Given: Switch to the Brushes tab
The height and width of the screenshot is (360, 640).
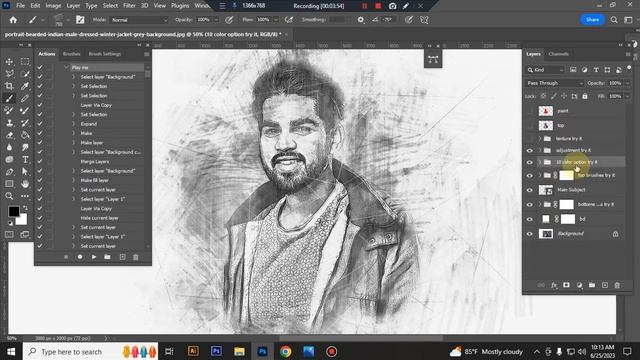Looking at the screenshot, I should tap(71, 54).
